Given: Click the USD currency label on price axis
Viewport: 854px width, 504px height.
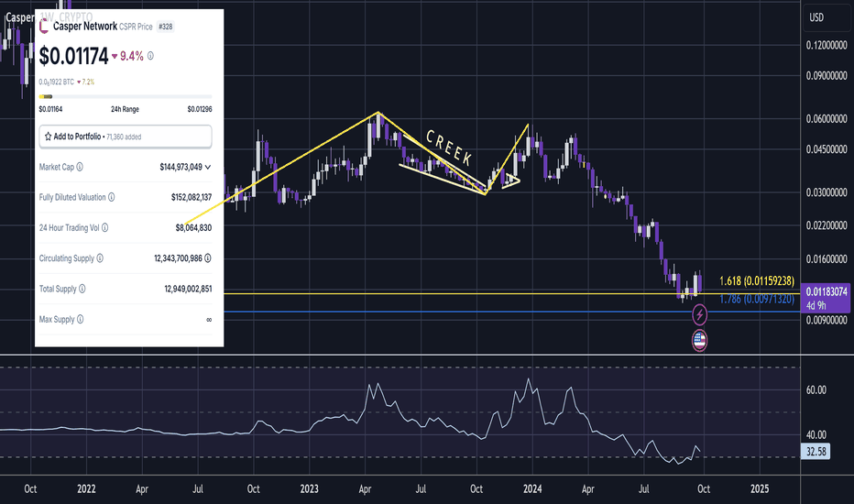Looking at the screenshot, I should click(816, 17).
